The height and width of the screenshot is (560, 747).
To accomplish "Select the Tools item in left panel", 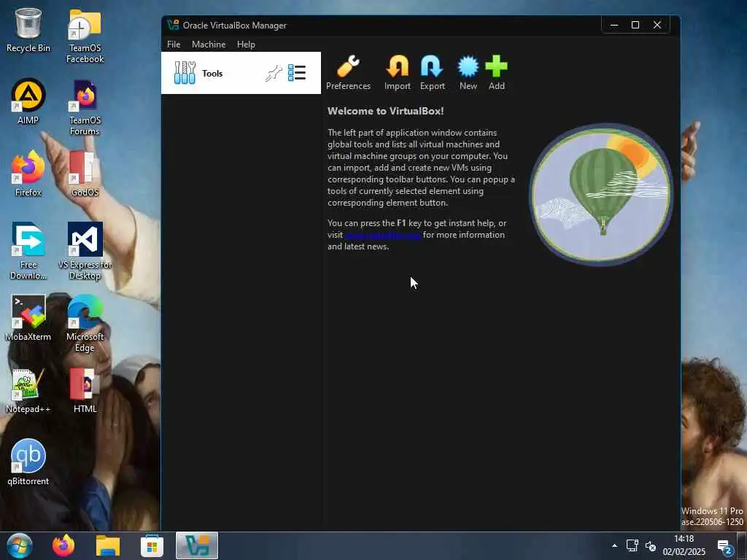I will [x=241, y=73].
